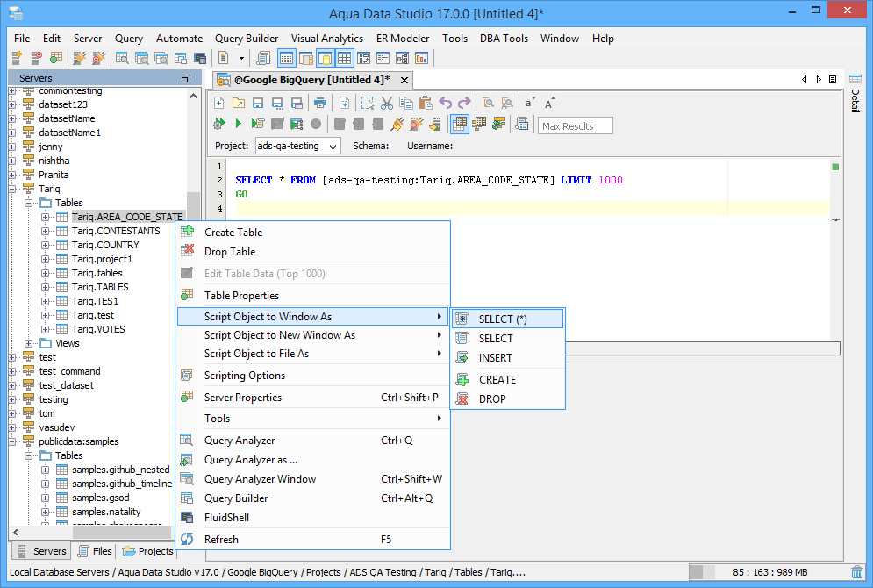The width and height of the screenshot is (873, 588).
Task: Click the Copy icon in the editor toolbar
Action: [406, 103]
